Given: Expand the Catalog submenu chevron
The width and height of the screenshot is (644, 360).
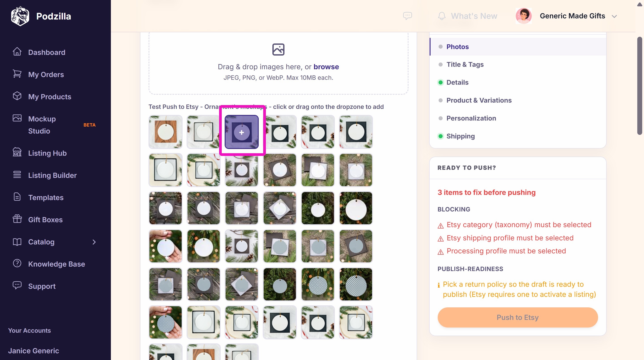Looking at the screenshot, I should tap(94, 242).
